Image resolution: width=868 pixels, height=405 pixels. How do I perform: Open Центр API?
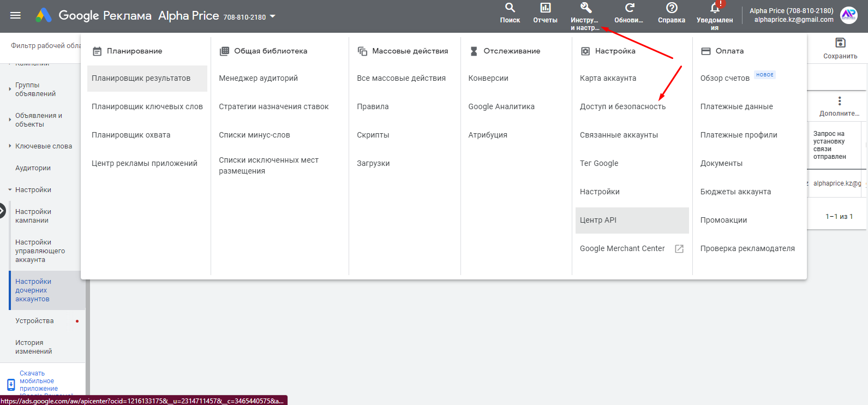pos(632,221)
